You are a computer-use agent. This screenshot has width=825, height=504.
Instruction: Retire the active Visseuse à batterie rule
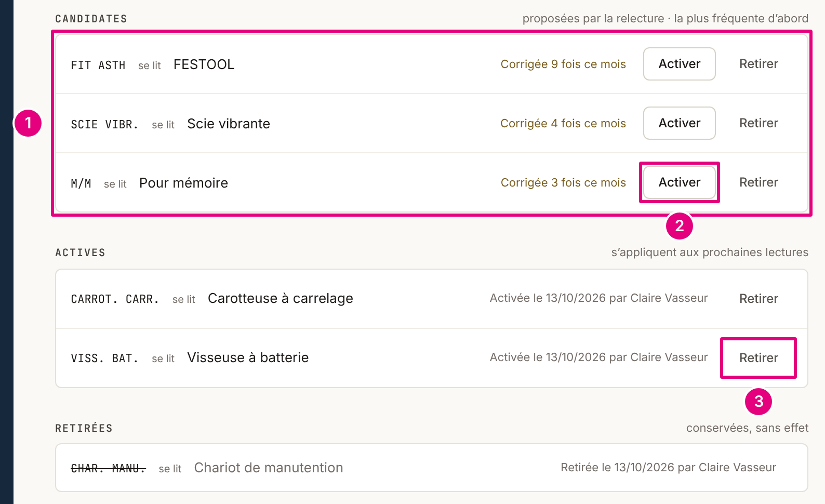click(x=759, y=358)
